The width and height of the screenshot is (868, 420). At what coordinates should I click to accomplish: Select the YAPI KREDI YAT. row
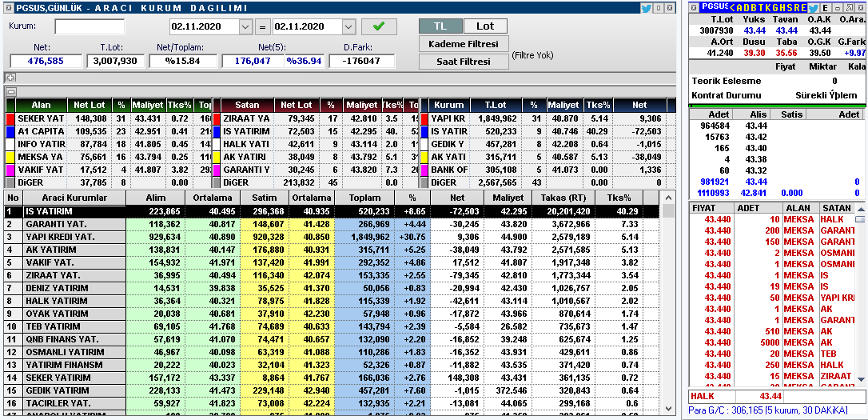click(332, 237)
